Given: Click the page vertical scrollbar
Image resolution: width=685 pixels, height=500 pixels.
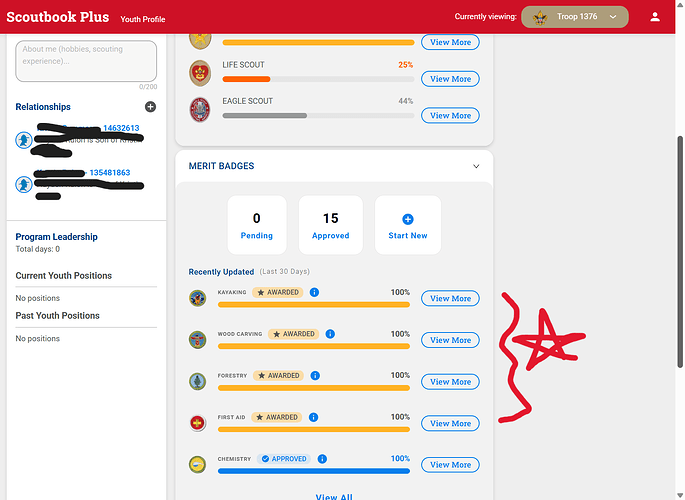Looking at the screenshot, I should pos(680,252).
